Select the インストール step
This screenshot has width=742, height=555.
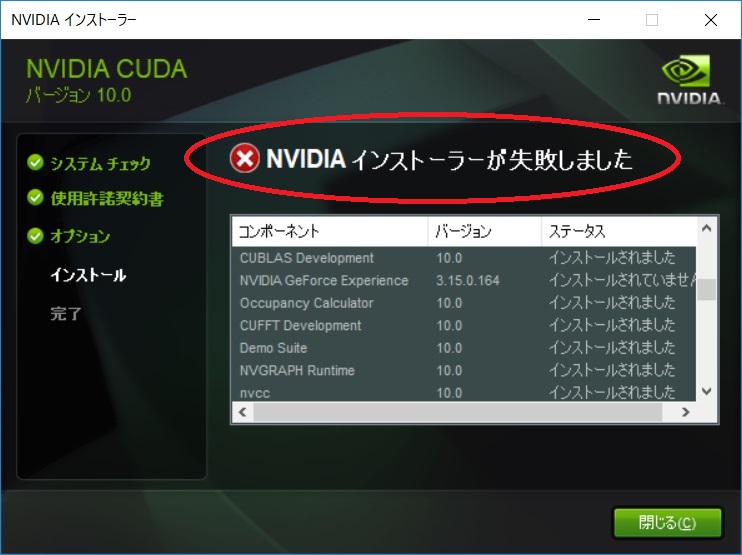88,275
